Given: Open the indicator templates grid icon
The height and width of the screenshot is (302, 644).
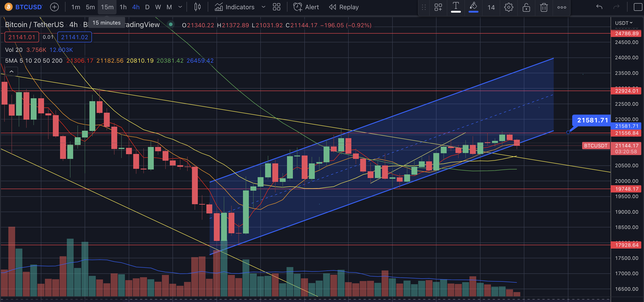Looking at the screenshot, I should point(276,7).
